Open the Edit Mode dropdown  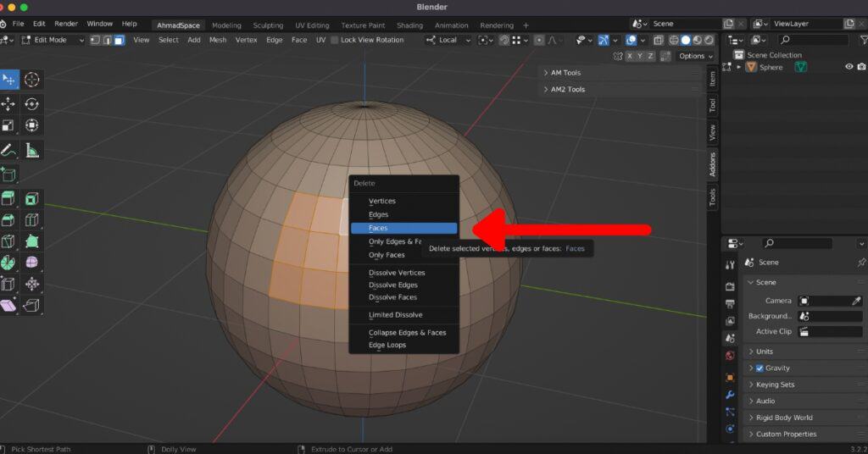click(53, 41)
